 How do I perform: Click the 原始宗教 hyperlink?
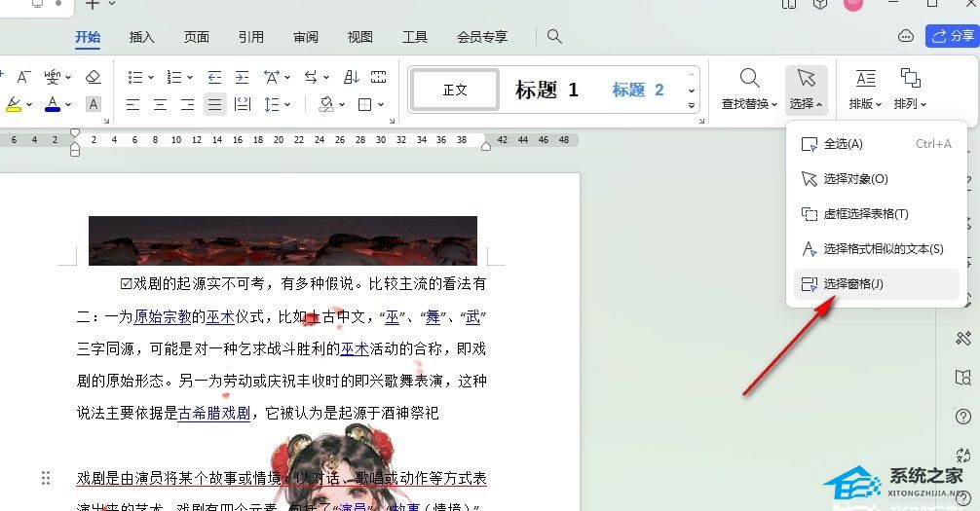pos(163,316)
